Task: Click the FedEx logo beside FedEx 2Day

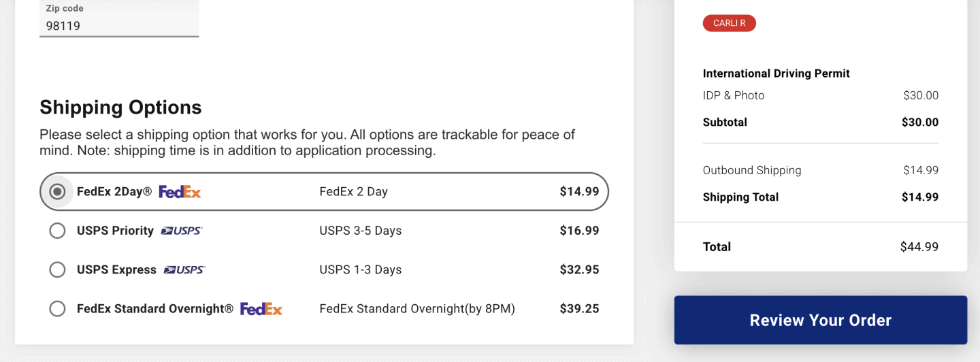Action: click(180, 192)
